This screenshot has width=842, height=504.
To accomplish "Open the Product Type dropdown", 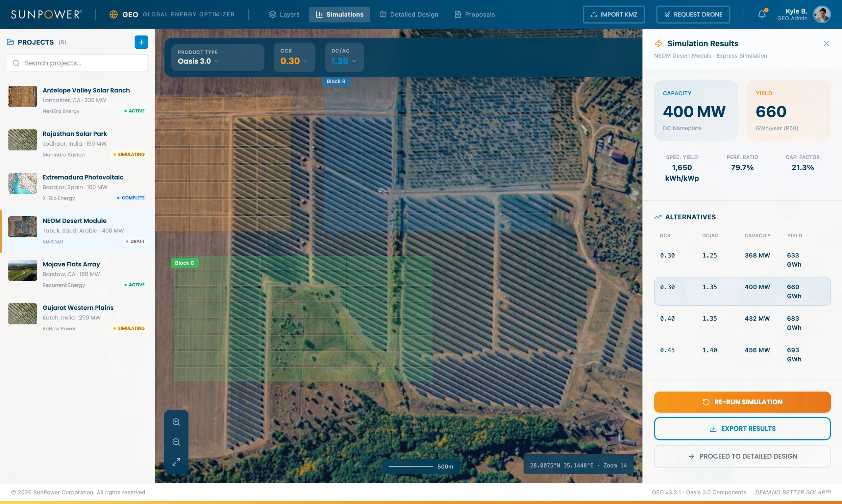I will click(218, 58).
